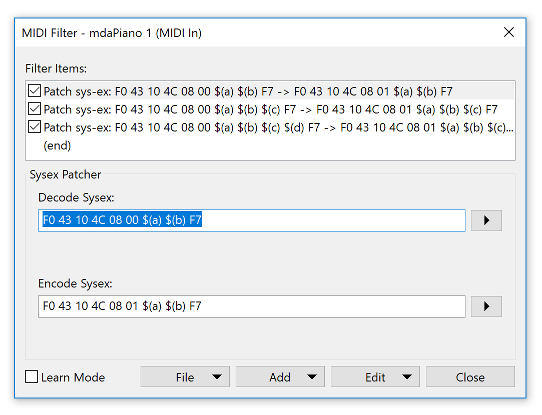Screen dimensions: 542x415
Task: Open the arrow menu beside Decode Sysex
Action: [x=486, y=220]
